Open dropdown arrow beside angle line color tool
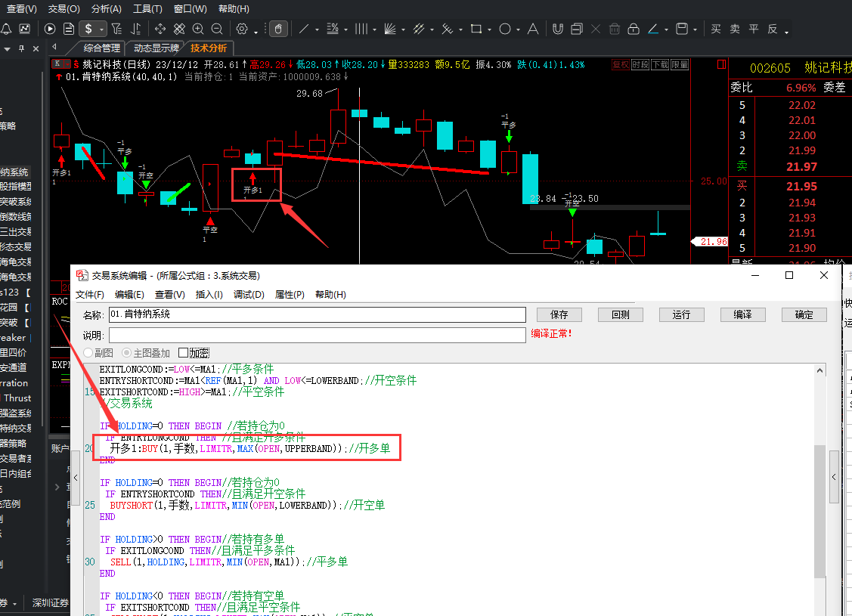Viewport: 852px width, 616px height. tap(666, 30)
